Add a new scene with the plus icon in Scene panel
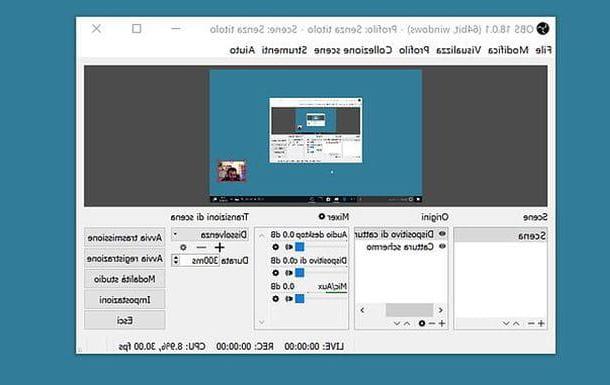Image resolution: width=610 pixels, height=385 pixels. pos(541,324)
